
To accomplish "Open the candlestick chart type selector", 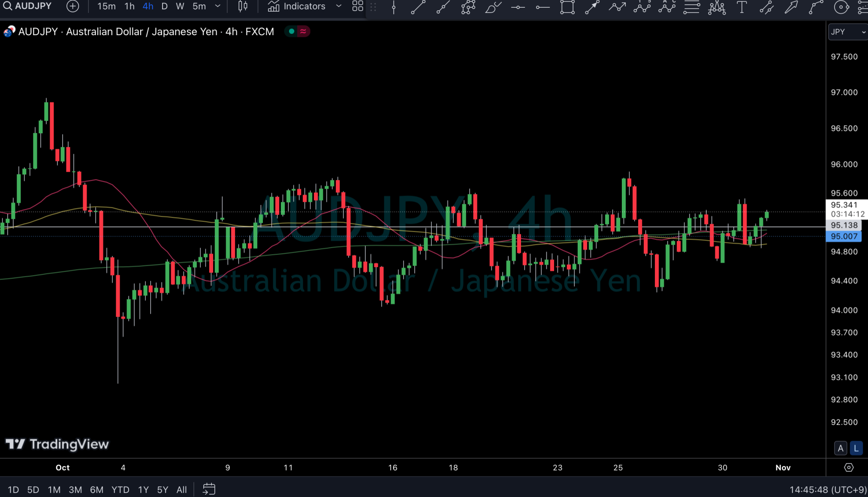I will point(243,6).
